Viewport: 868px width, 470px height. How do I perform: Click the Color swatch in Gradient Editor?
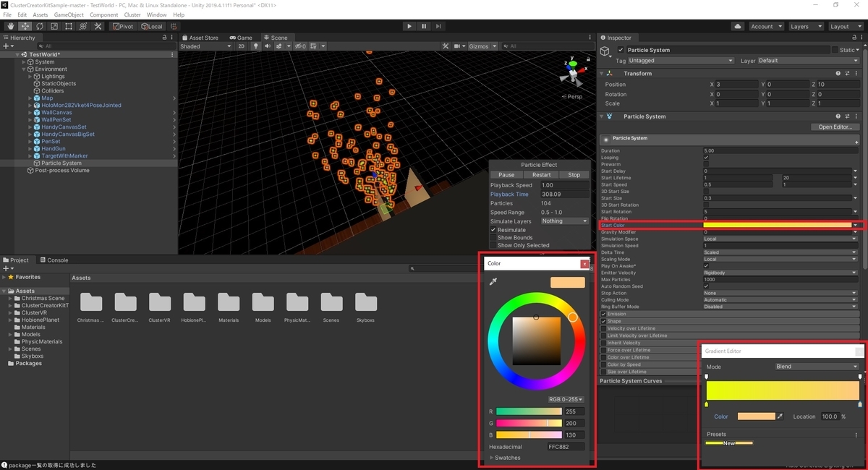coord(756,416)
